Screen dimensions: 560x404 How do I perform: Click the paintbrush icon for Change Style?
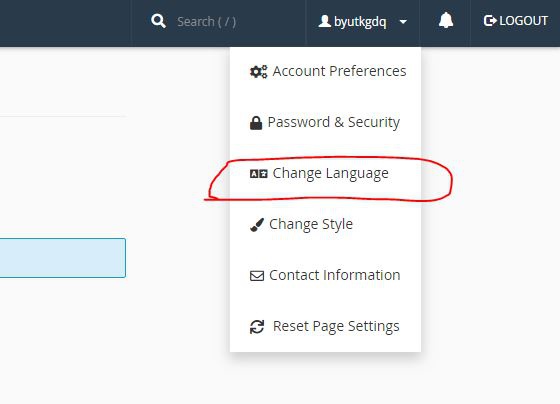tap(257, 225)
